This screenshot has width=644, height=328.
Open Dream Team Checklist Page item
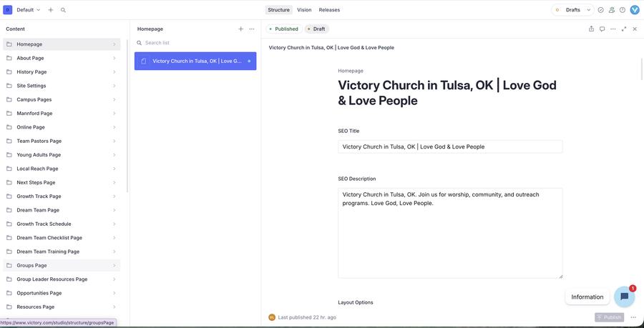[x=62, y=238]
